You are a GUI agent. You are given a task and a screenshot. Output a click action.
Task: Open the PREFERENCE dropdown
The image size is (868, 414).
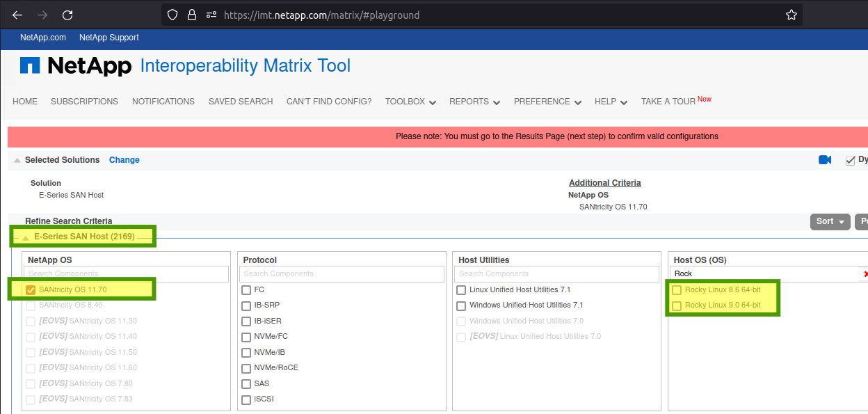tap(547, 102)
